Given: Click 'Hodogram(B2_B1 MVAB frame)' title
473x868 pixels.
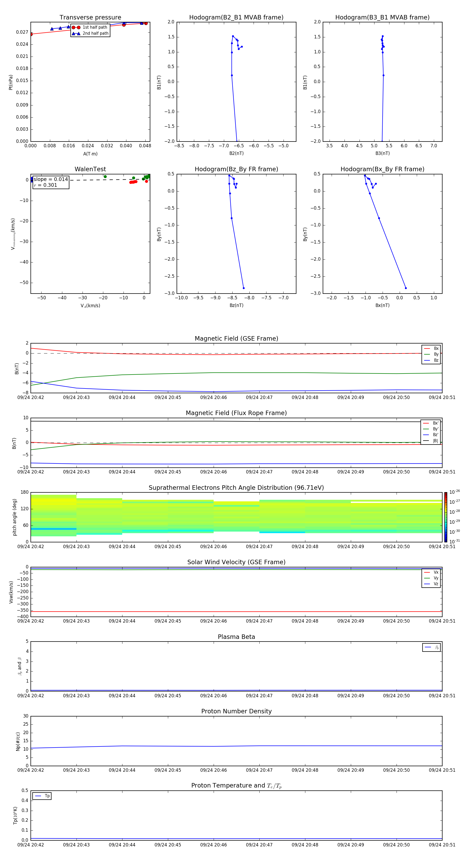Looking at the screenshot, I should click(236, 18).
